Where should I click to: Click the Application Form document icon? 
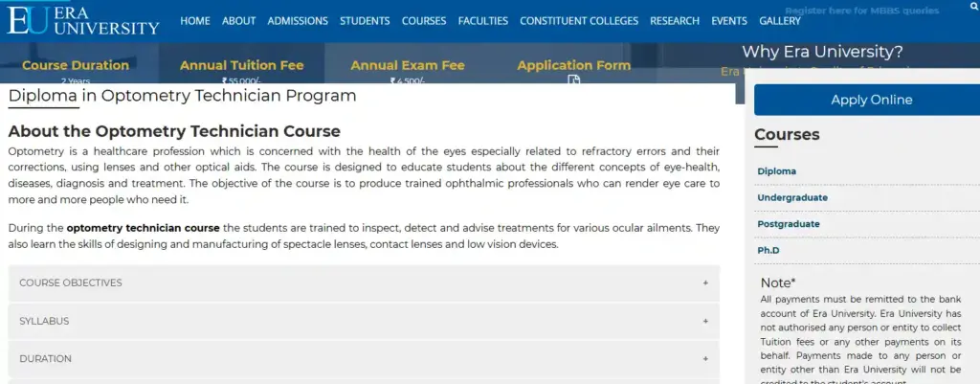[x=574, y=80]
